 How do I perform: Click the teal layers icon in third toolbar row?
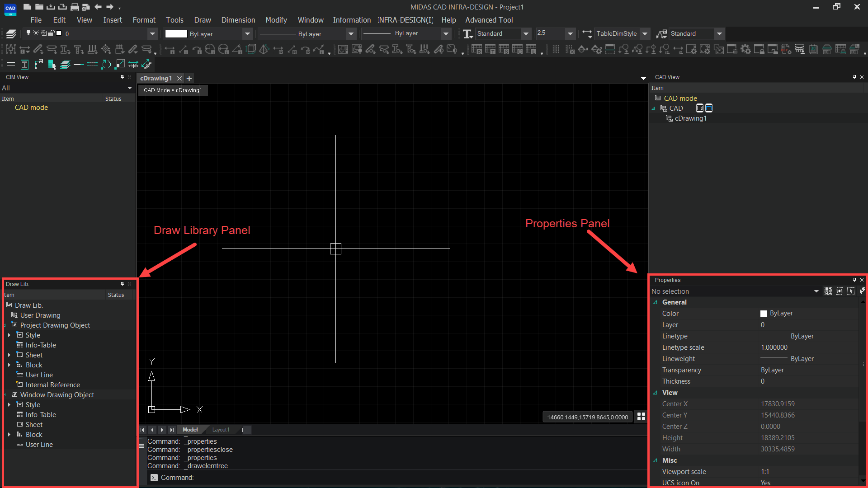tap(65, 65)
